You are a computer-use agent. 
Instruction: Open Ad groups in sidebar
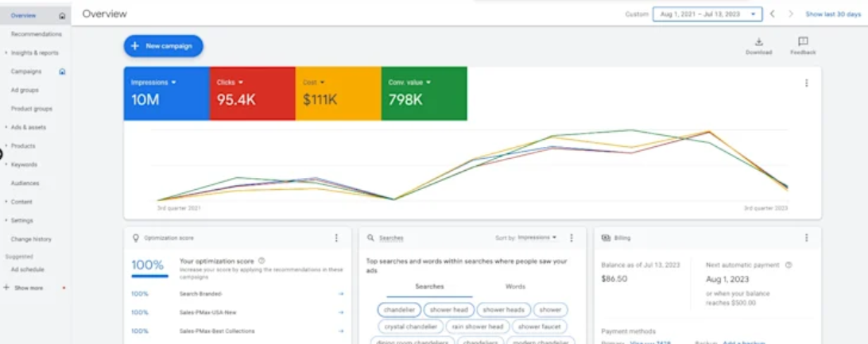click(x=25, y=90)
